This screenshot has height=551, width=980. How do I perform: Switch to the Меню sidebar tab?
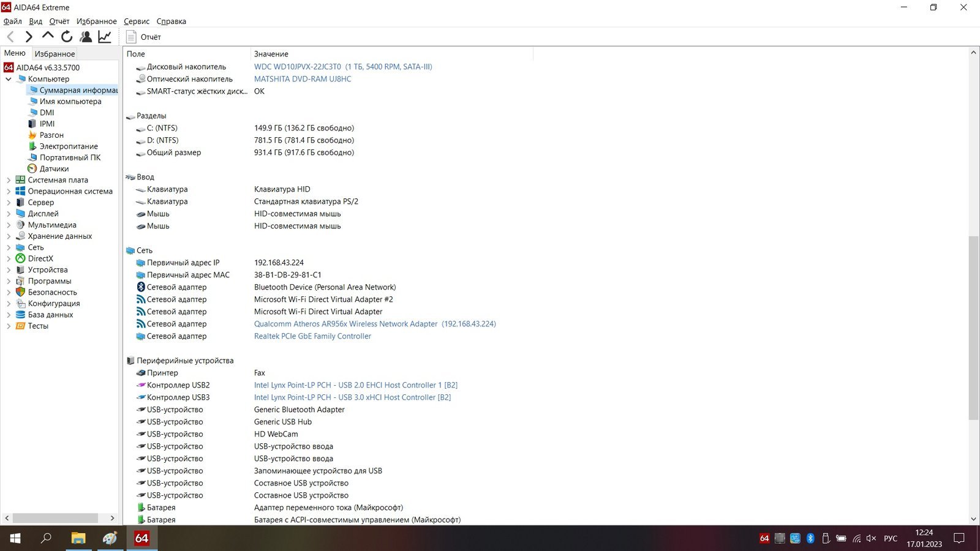coord(15,53)
